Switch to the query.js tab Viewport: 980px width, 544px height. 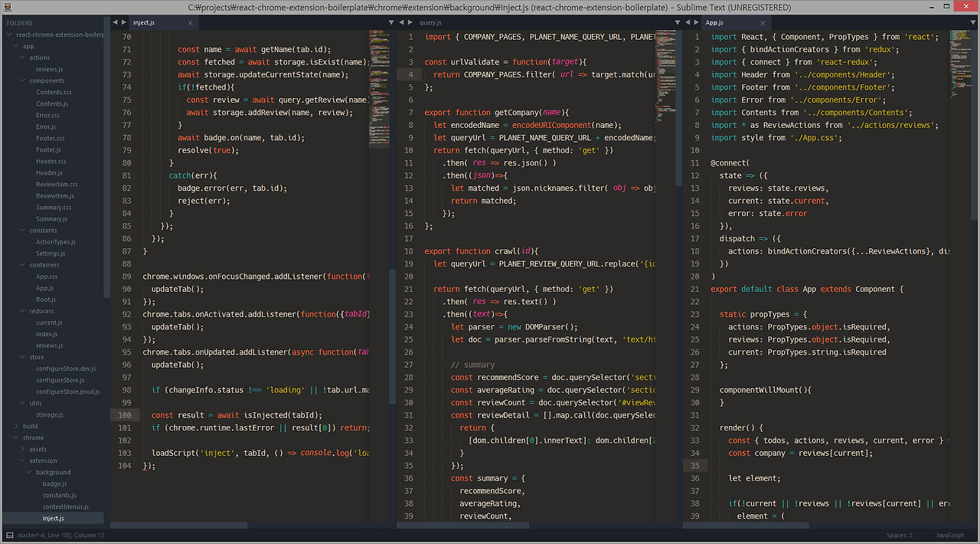click(x=430, y=23)
